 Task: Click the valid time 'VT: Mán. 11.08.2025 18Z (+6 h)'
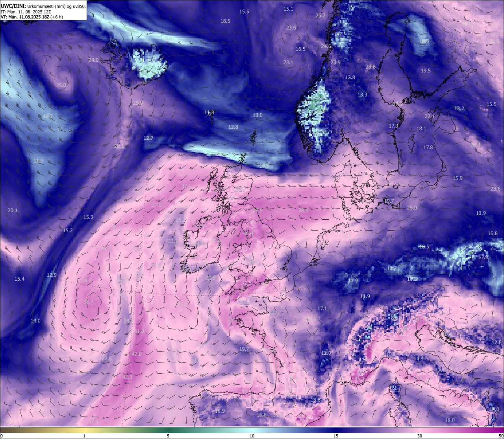(x=31, y=17)
